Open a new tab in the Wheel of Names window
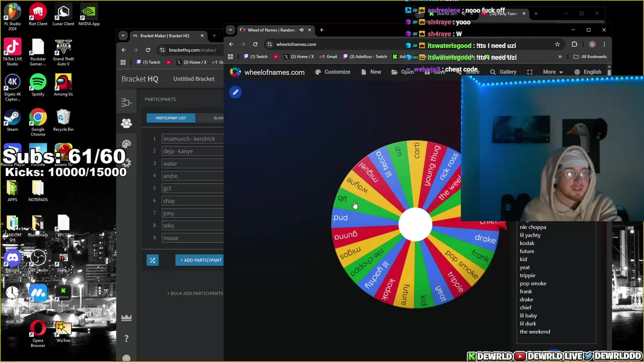644x362 pixels. tap(321, 30)
